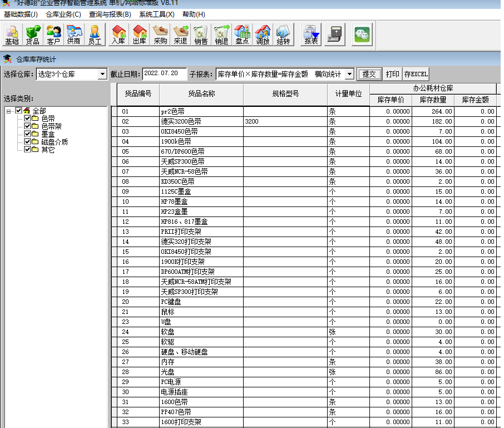This screenshot has height=428, width=504.
Task: Select the pr2色带 cell
Action: tap(201, 111)
